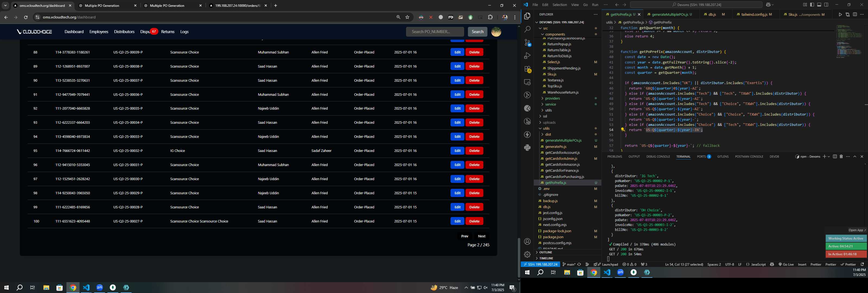Viewport: 868px width, 293px height.
Task: Expand providers folder in Explorer
Action: [x=542, y=98]
